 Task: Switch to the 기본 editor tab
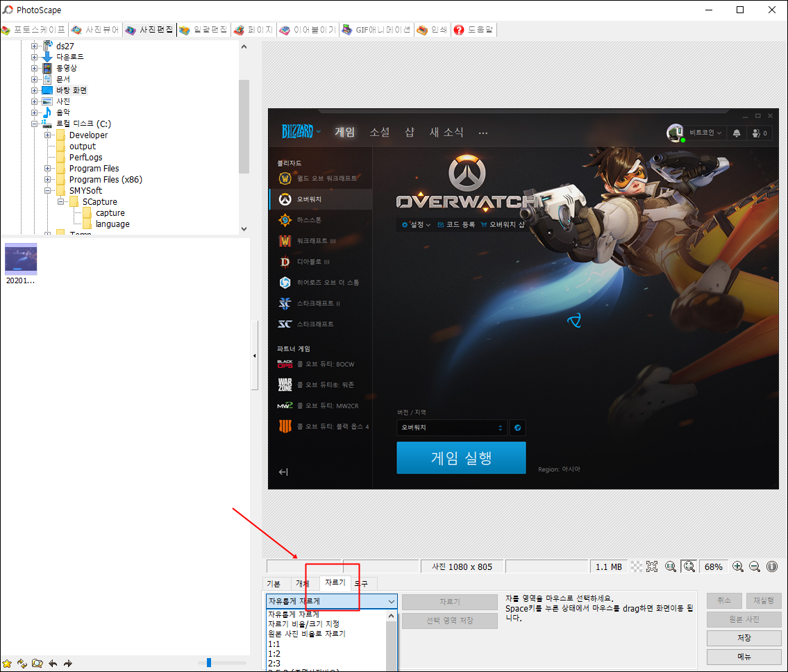[274, 584]
